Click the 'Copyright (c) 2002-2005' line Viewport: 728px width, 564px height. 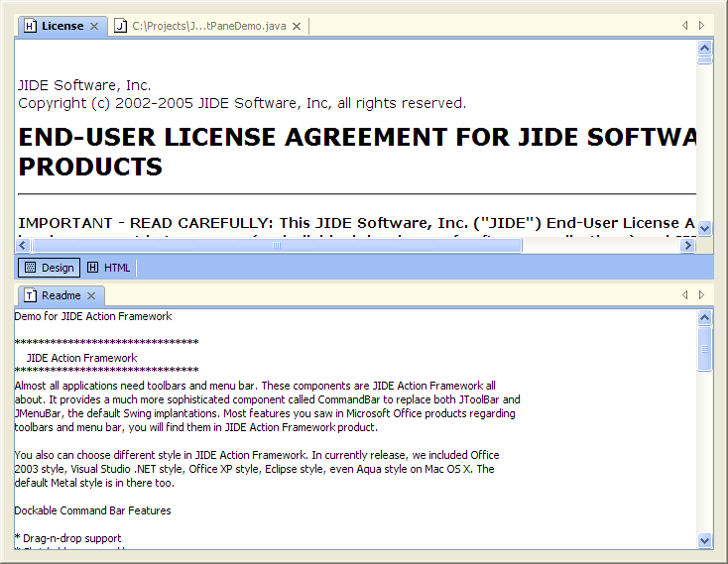[x=242, y=103]
